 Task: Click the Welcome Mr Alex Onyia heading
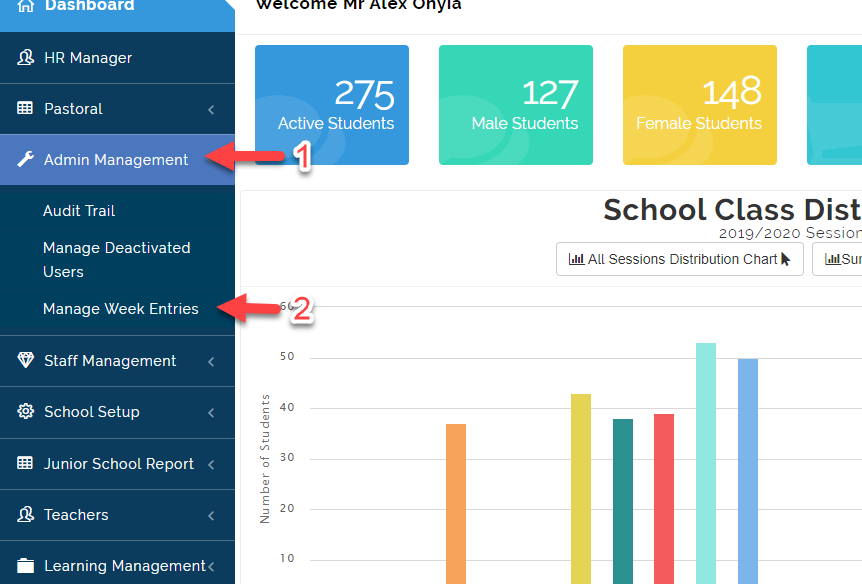[x=358, y=5]
